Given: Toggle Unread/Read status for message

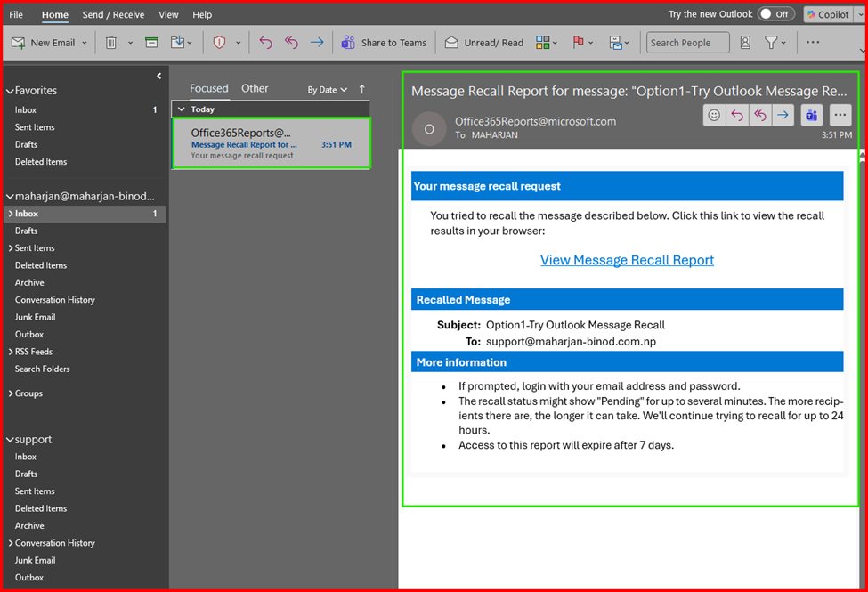Looking at the screenshot, I should click(x=484, y=43).
